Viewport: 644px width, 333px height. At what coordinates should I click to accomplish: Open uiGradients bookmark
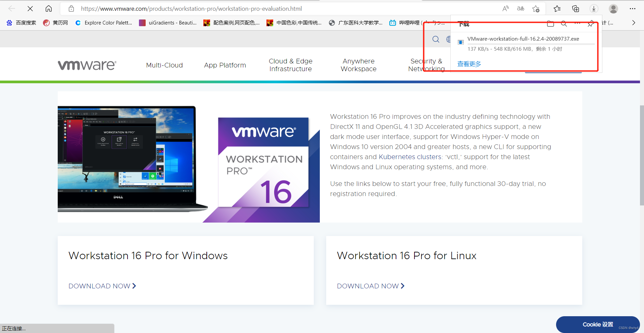pyautogui.click(x=168, y=23)
